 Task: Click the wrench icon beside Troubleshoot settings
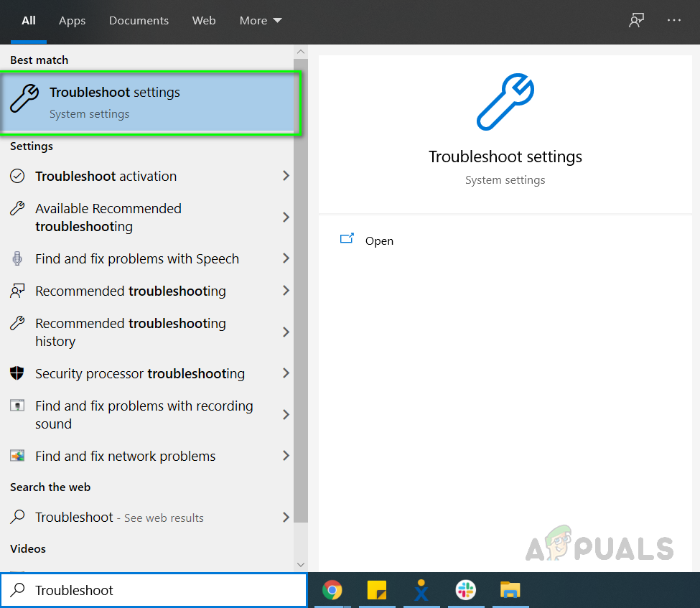click(24, 98)
